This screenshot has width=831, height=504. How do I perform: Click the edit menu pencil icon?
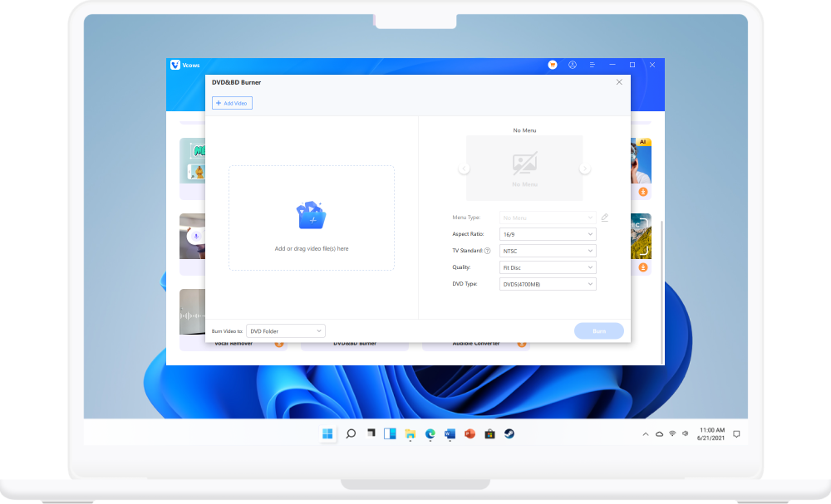605,217
